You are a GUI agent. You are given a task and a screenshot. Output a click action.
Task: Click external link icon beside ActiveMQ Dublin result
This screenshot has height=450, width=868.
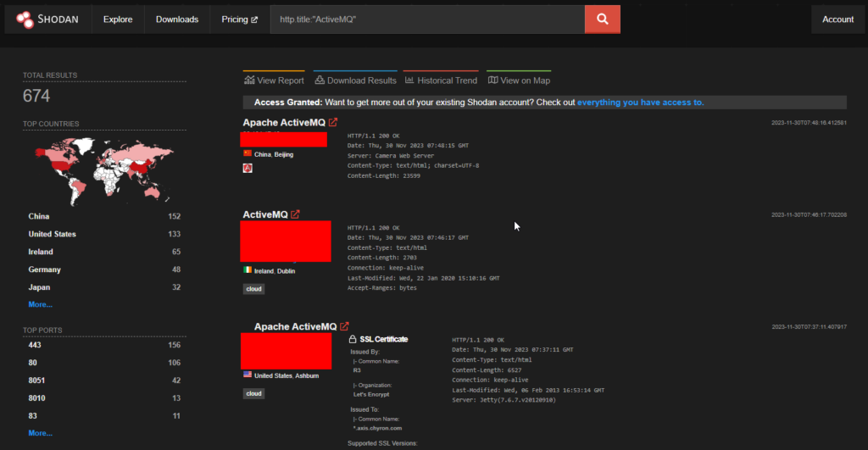(x=295, y=214)
